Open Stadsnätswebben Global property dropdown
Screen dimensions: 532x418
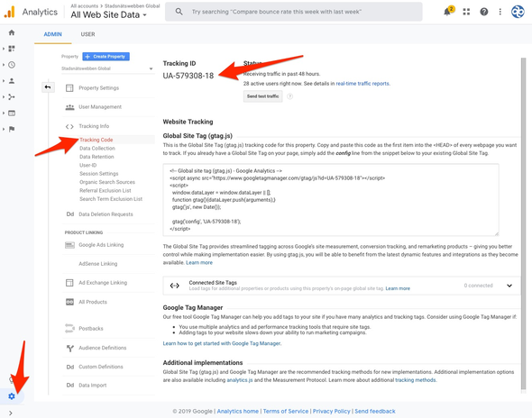[107, 68]
